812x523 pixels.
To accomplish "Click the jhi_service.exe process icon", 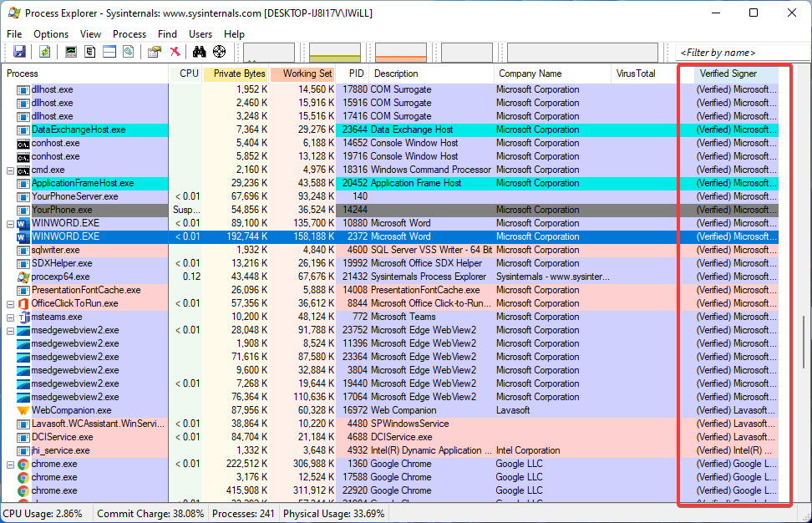I will tap(23, 450).
